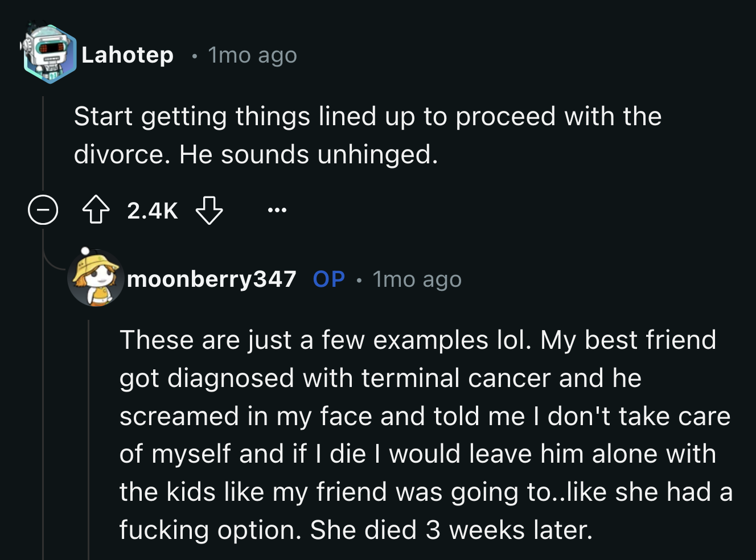
Task: Visit Lahotep's profile via username
Action: pyautogui.click(x=128, y=55)
